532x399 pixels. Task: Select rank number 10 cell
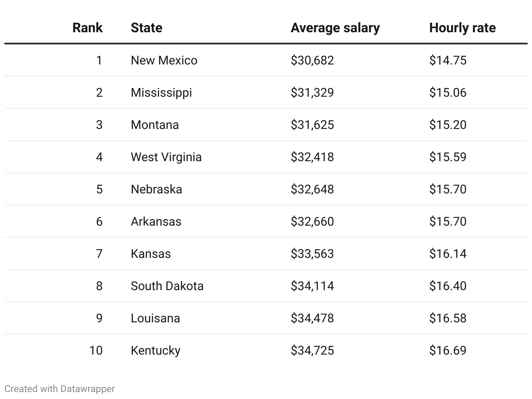[x=96, y=350]
